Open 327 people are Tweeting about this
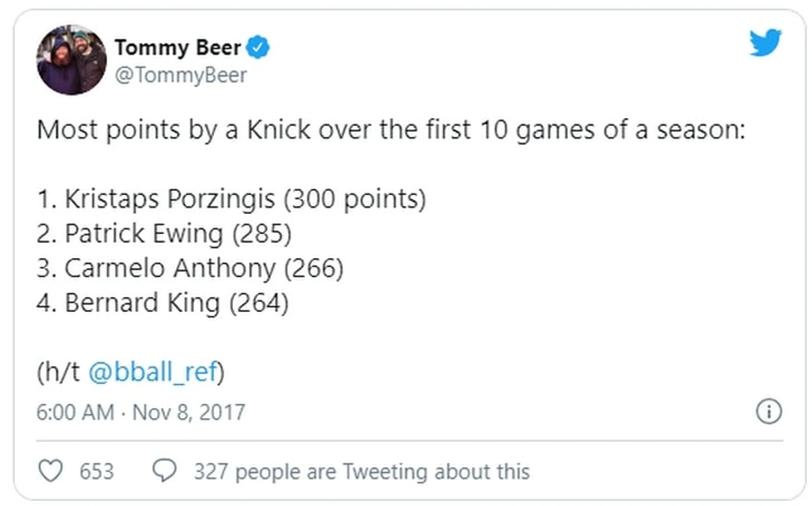Screen dimensions: 812x506 pyautogui.click(x=362, y=472)
